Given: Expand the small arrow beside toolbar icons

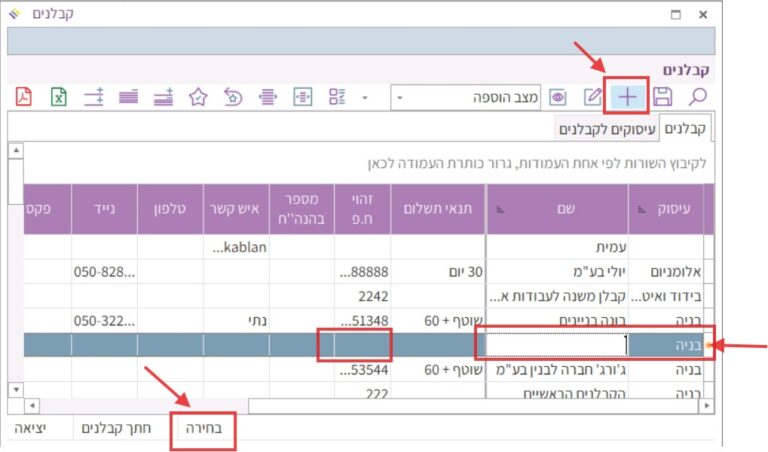Looking at the screenshot, I should tap(365, 97).
